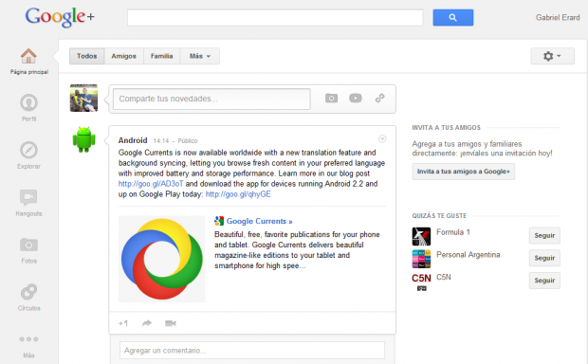
Task: Open the Personal Argentina page icon
Action: tap(421, 259)
